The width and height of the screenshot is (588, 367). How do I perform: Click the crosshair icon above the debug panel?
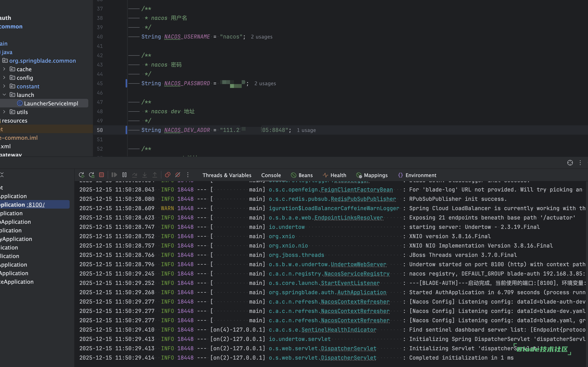570,163
